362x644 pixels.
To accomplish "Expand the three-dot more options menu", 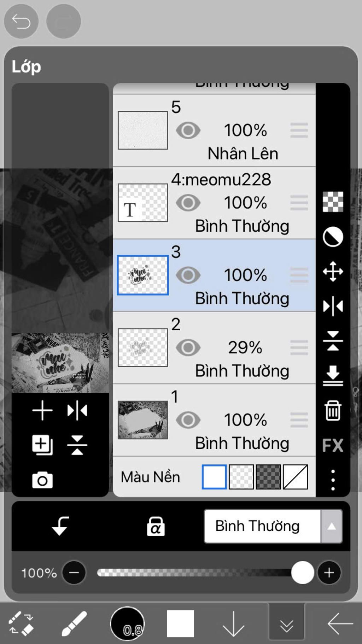I will [333, 480].
